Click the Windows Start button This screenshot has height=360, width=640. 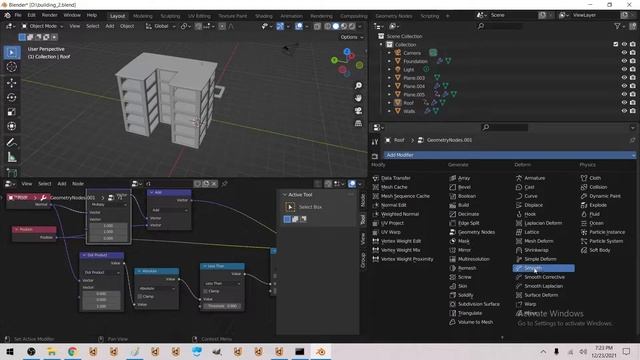pos(10,351)
